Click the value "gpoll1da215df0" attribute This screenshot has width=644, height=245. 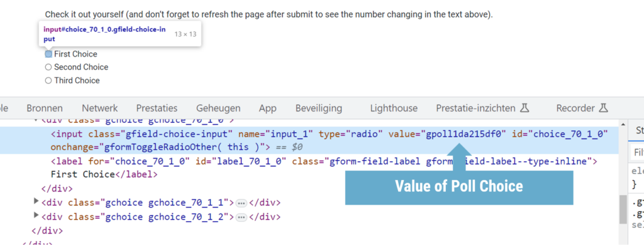coord(447,134)
